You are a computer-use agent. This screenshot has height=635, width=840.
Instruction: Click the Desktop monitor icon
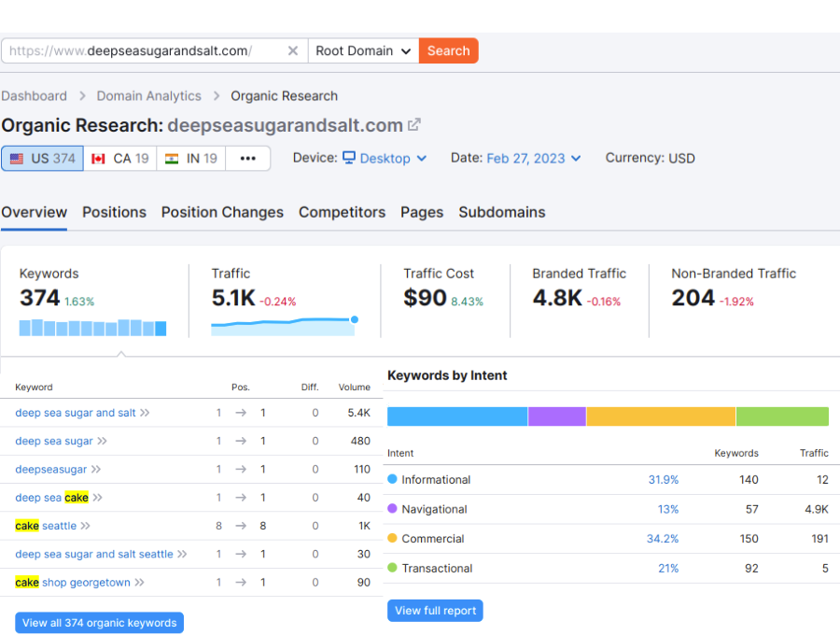pyautogui.click(x=349, y=158)
